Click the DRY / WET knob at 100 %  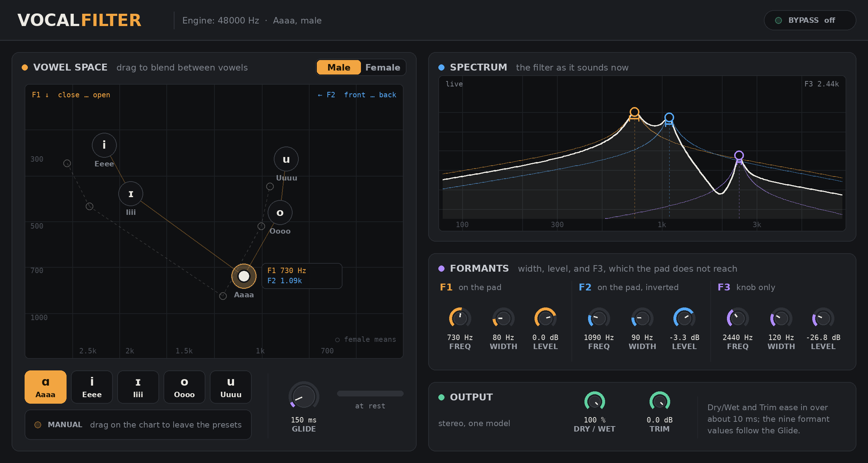point(595,402)
